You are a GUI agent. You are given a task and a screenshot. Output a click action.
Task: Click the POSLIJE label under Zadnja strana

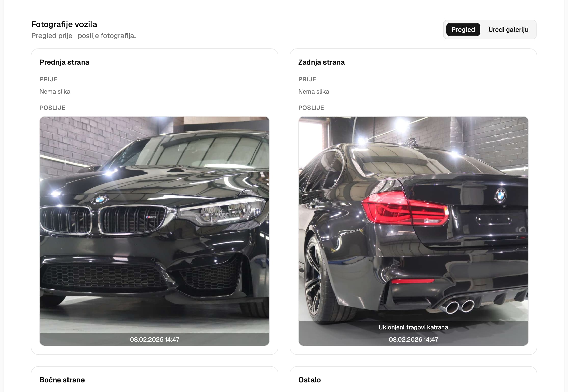coord(311,108)
